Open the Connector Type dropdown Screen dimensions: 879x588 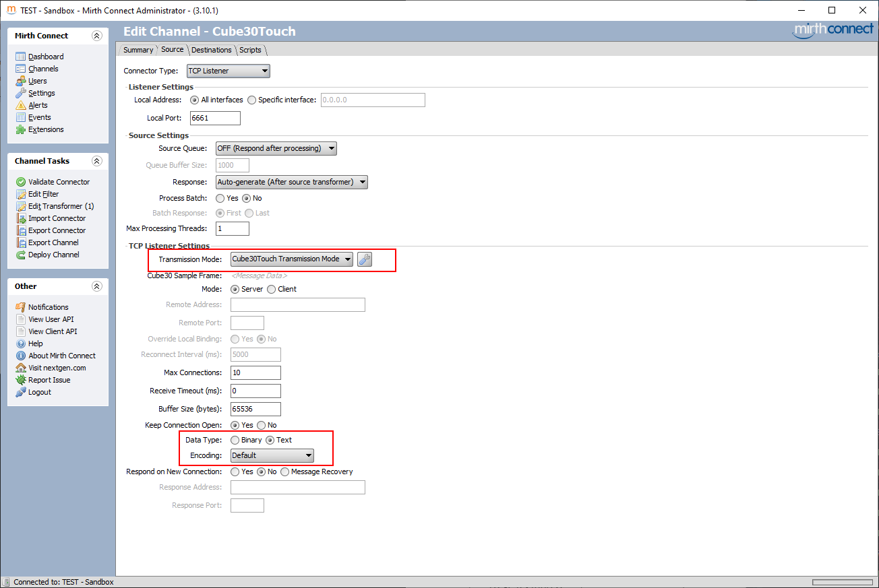pos(228,71)
